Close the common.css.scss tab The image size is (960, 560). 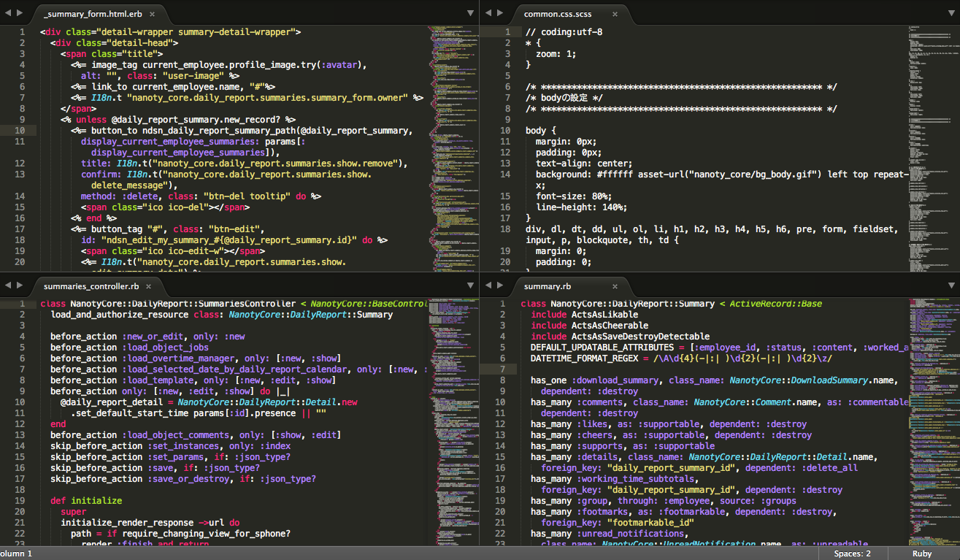pyautogui.click(x=614, y=12)
